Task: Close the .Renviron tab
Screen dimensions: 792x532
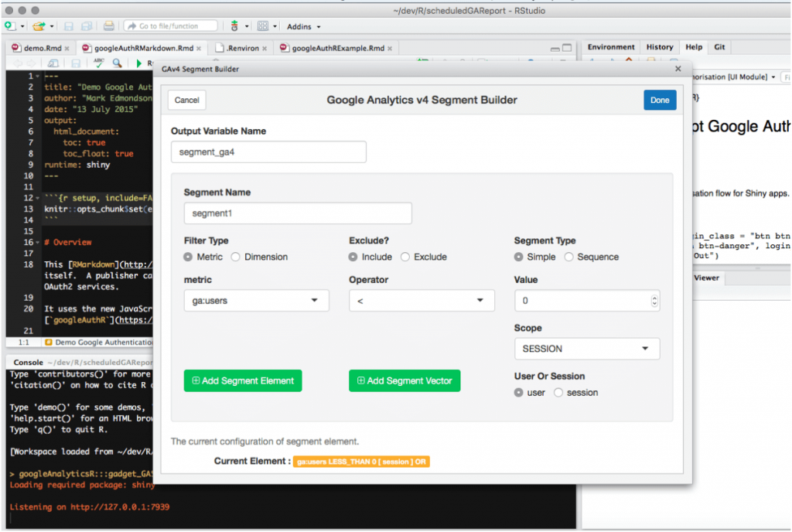Action: (265, 49)
